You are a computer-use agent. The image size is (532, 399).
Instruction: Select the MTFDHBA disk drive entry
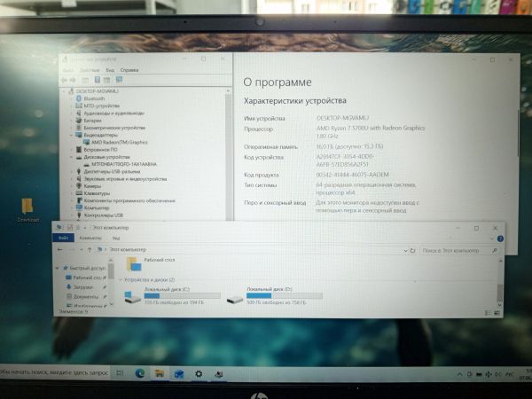[x=124, y=164]
